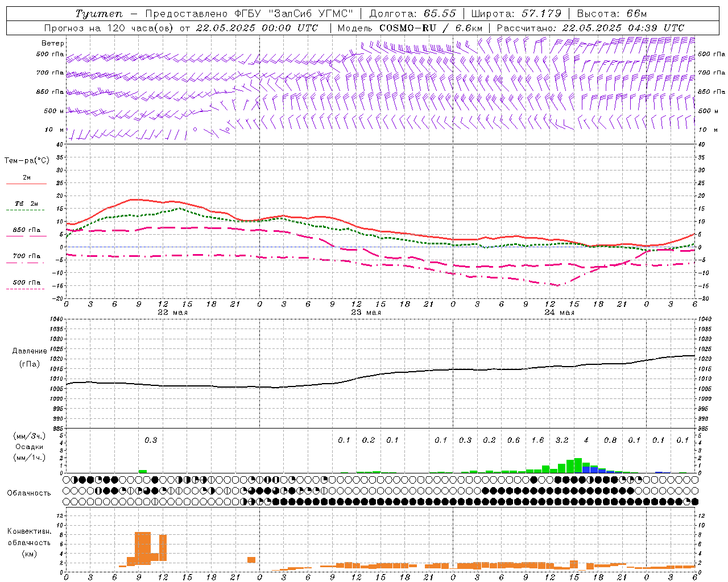
Task: Click the "0.6" precipitation amount value
Action: pyautogui.click(x=513, y=440)
